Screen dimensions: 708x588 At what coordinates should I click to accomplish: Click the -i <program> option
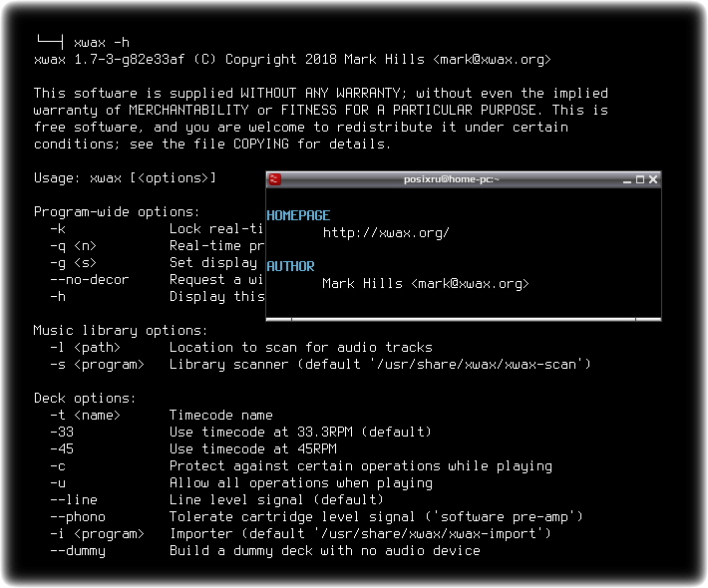pos(97,534)
